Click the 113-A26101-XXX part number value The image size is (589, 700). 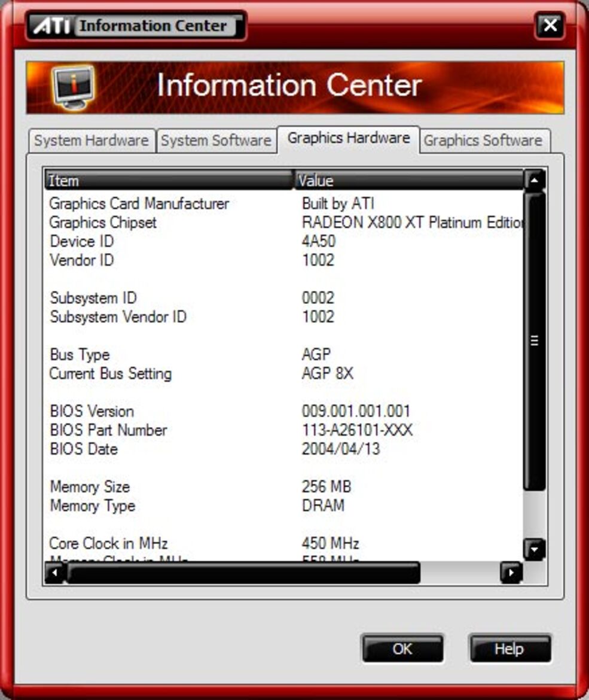click(x=357, y=430)
